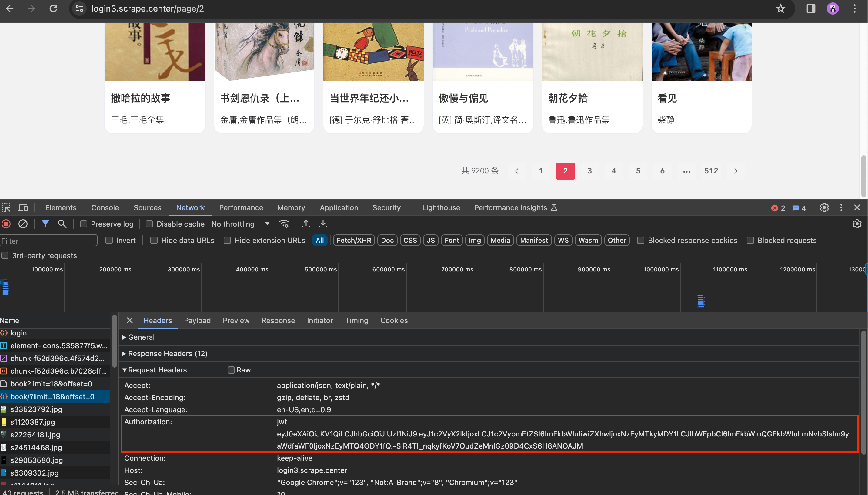Screen dimensions: 868x495
Task: Expand the General section
Action: pos(138,337)
